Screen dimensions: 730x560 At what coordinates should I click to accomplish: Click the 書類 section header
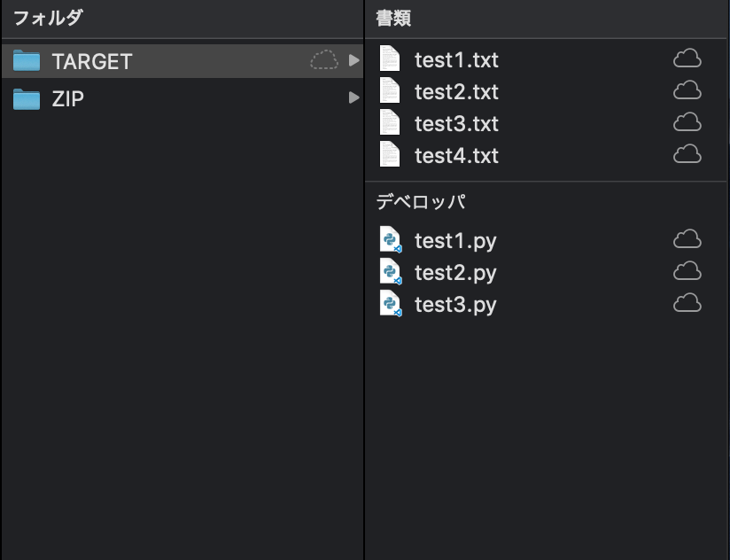393,18
